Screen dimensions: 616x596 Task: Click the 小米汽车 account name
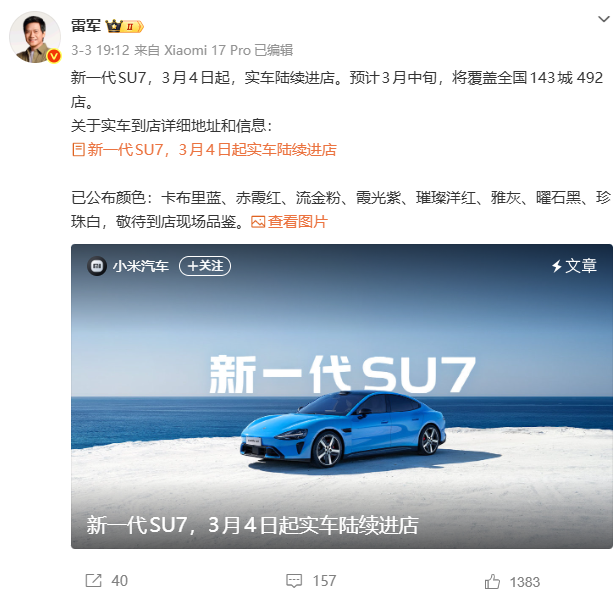141,266
